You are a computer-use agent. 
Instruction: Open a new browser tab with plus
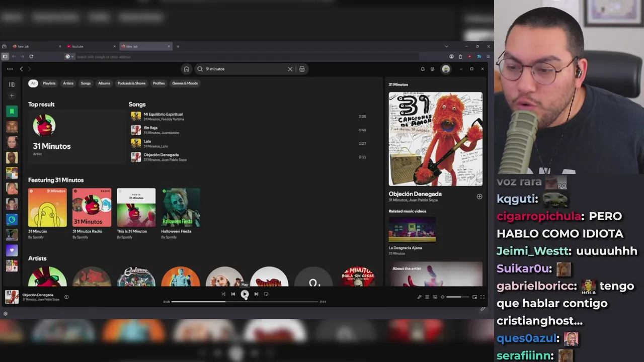point(178,46)
